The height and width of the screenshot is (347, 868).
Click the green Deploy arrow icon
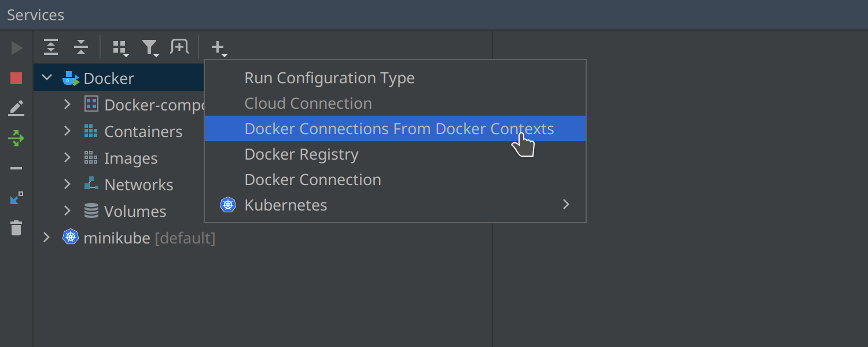click(16, 138)
